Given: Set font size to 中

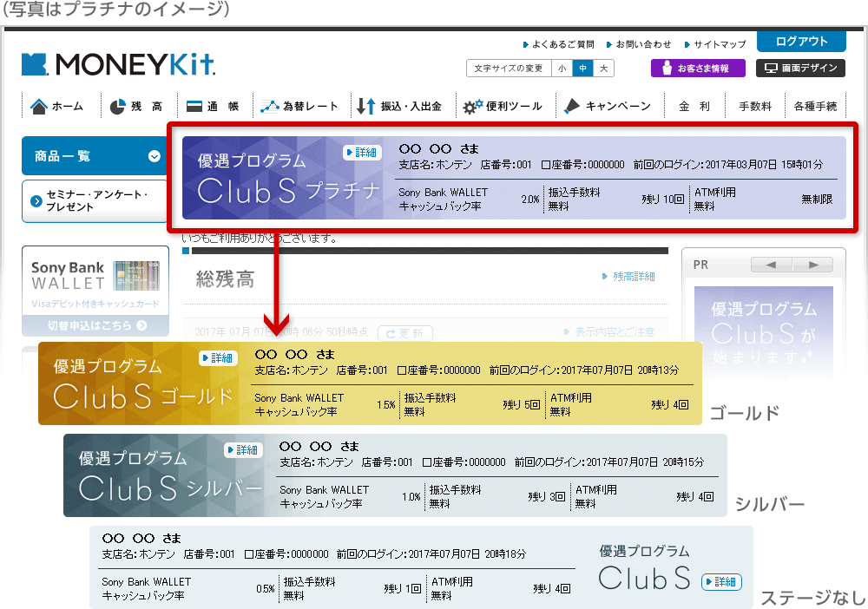Looking at the screenshot, I should coord(583,69).
